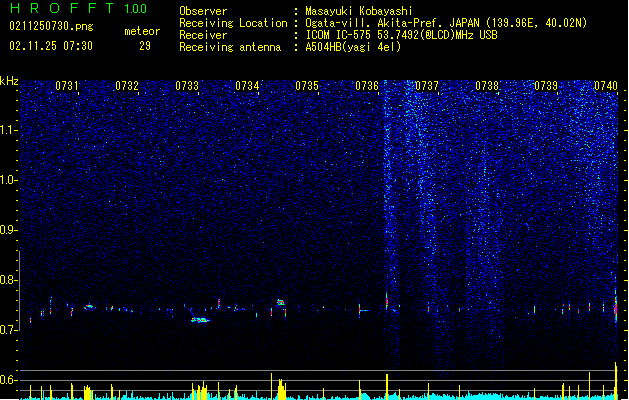
Task: Click the date stamp 02.11.25 07:30
Action: coord(51,46)
